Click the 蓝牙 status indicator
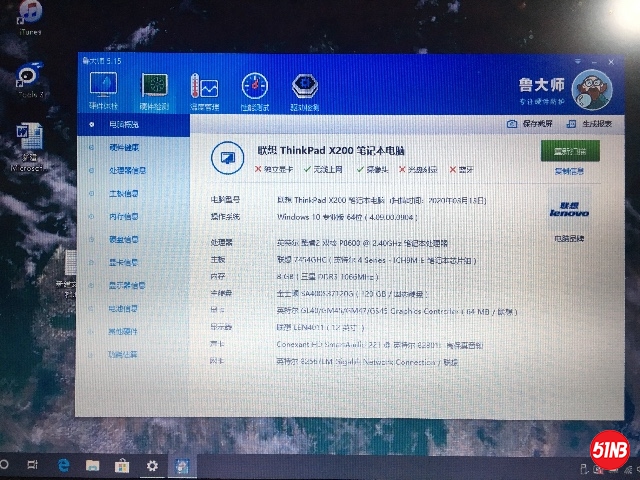Image resolution: width=640 pixels, height=480 pixels. [x=462, y=169]
